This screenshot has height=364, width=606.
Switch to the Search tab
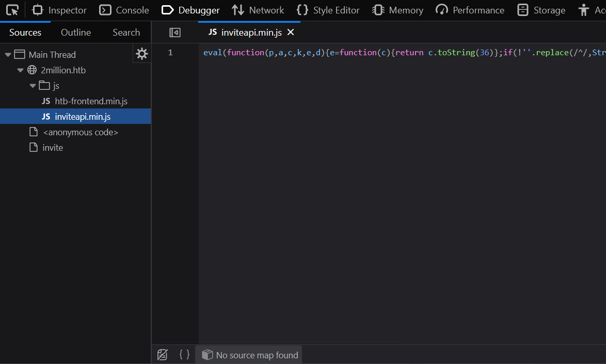pos(125,32)
